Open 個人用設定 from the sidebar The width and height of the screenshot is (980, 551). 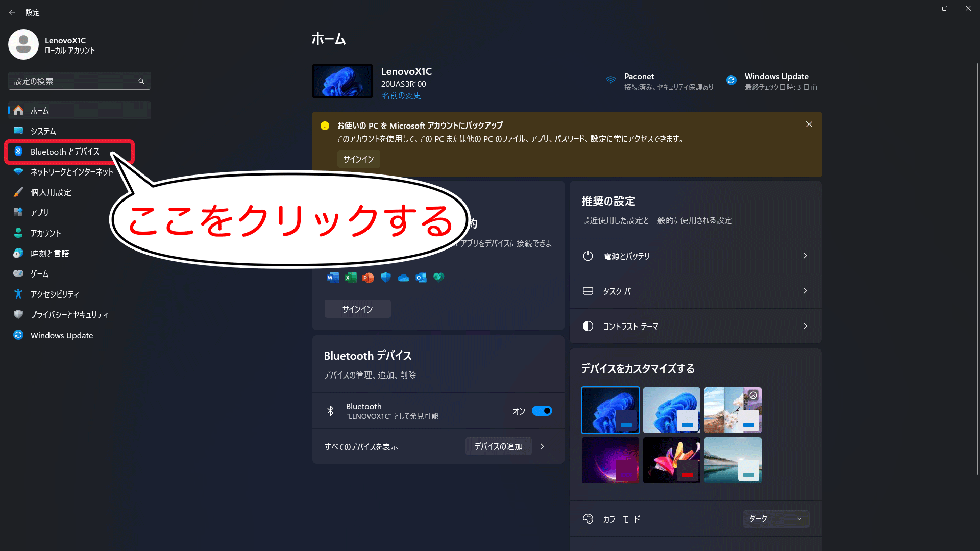50,192
